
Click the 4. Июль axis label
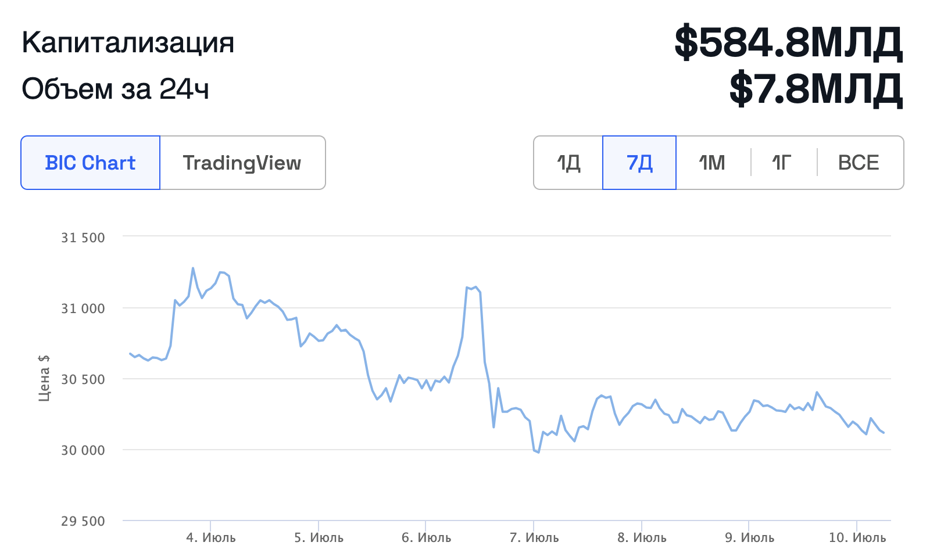click(x=211, y=537)
